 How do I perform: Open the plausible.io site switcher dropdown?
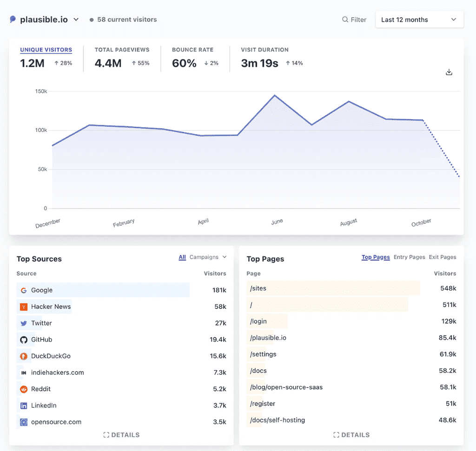[x=45, y=20]
